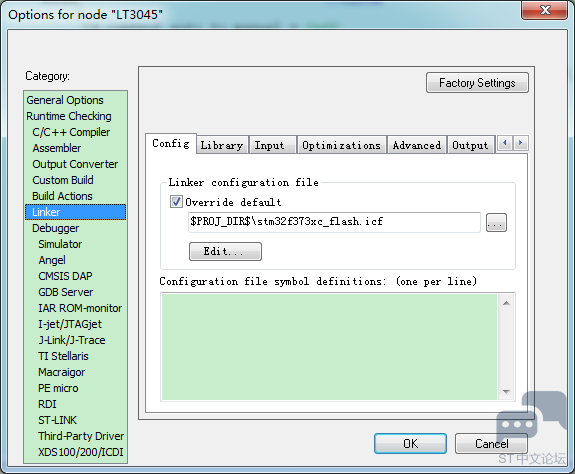Select GDB Server category
This screenshot has height=474, width=575.
tap(66, 292)
